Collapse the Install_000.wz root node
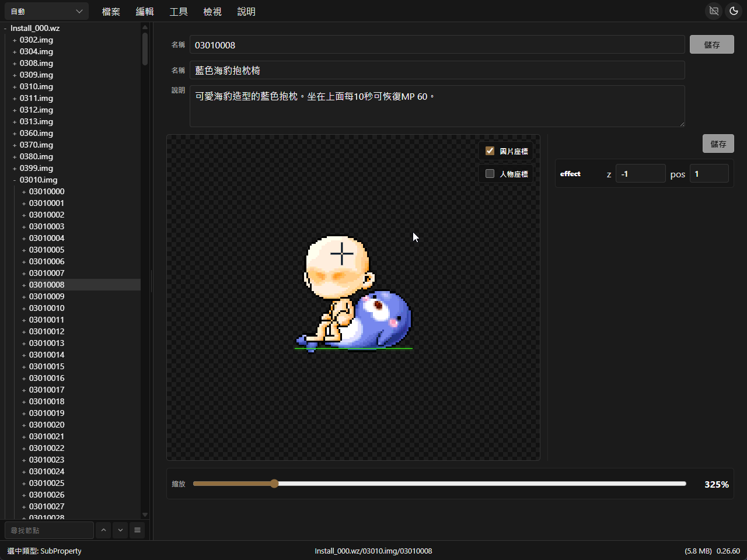The image size is (747, 560). [5, 28]
